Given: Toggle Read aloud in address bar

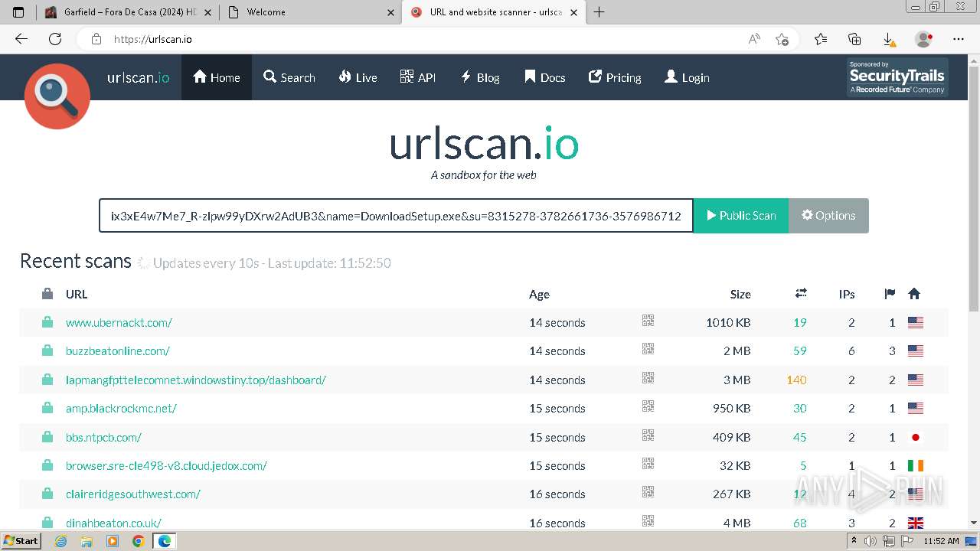Looking at the screenshot, I should click(754, 39).
